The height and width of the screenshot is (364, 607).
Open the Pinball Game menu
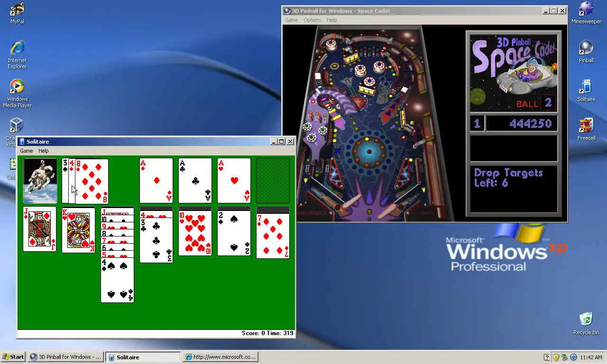point(291,20)
